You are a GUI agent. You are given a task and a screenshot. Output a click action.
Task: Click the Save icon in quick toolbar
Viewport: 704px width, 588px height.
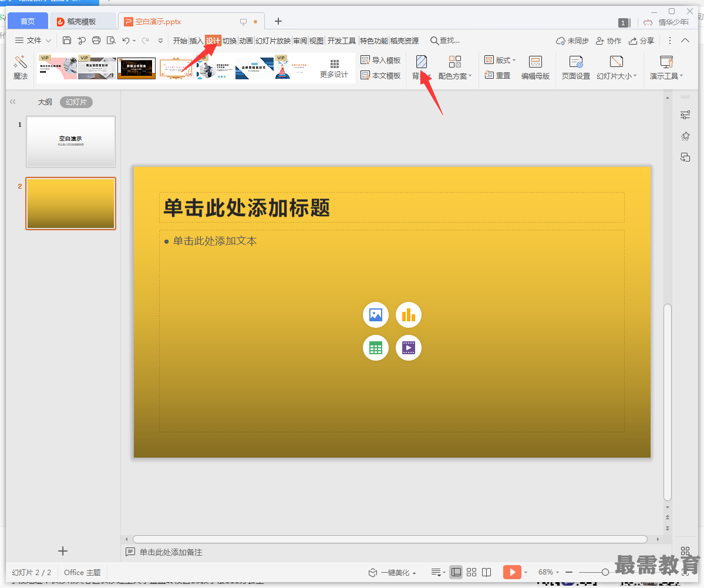66,41
